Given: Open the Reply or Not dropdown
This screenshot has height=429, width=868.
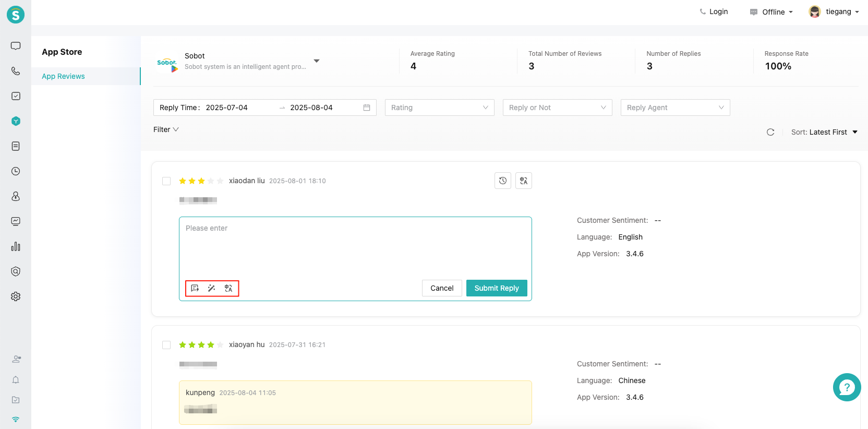Looking at the screenshot, I should 557,108.
